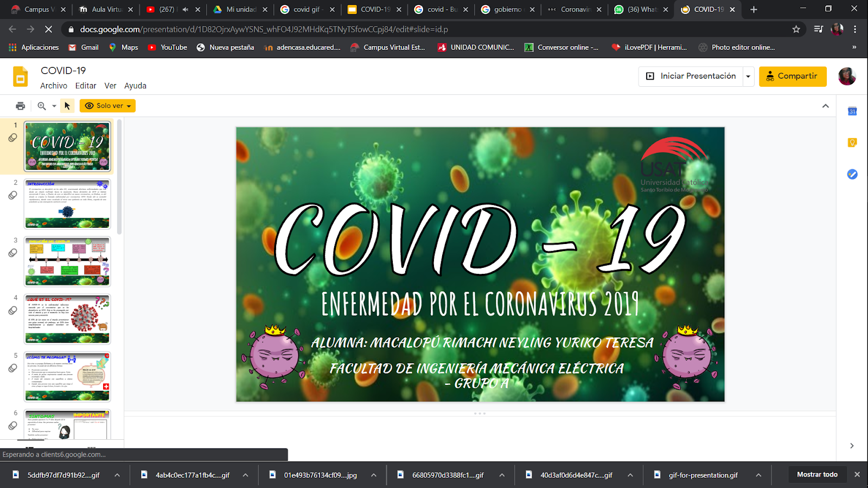This screenshot has height=488, width=868.
Task: Open the Archivo menu
Action: point(54,86)
